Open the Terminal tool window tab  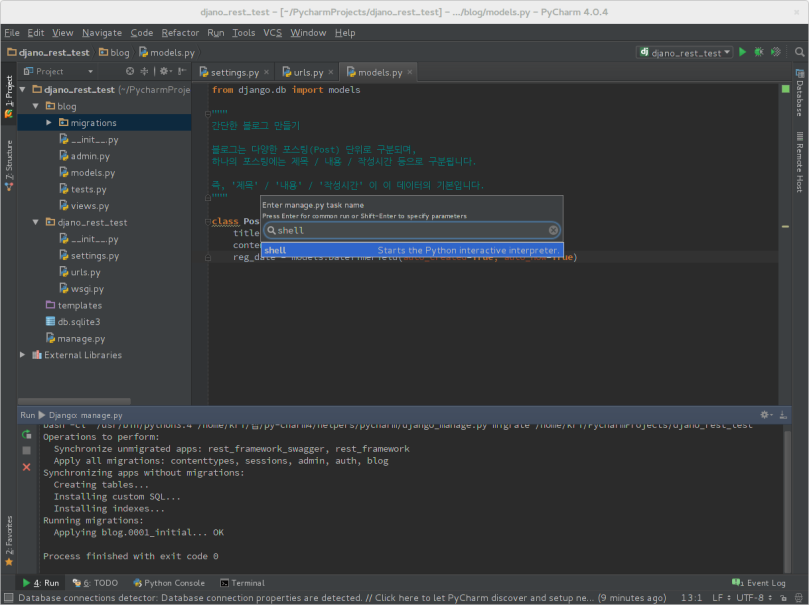(242, 583)
